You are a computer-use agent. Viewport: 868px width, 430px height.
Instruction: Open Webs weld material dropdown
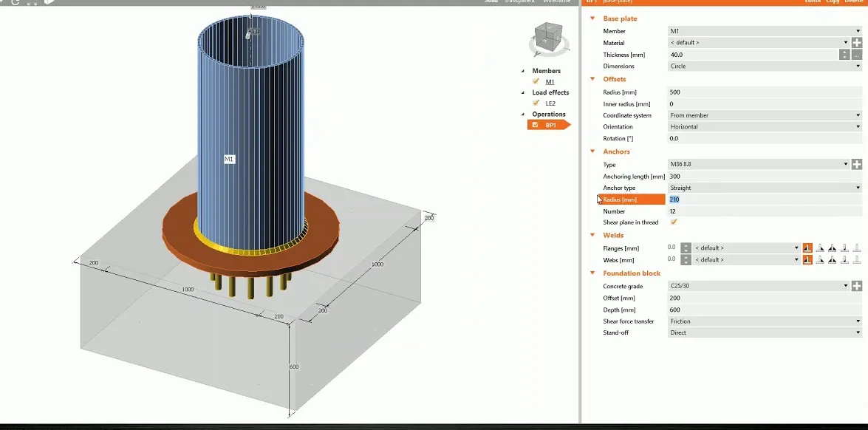tap(747, 259)
